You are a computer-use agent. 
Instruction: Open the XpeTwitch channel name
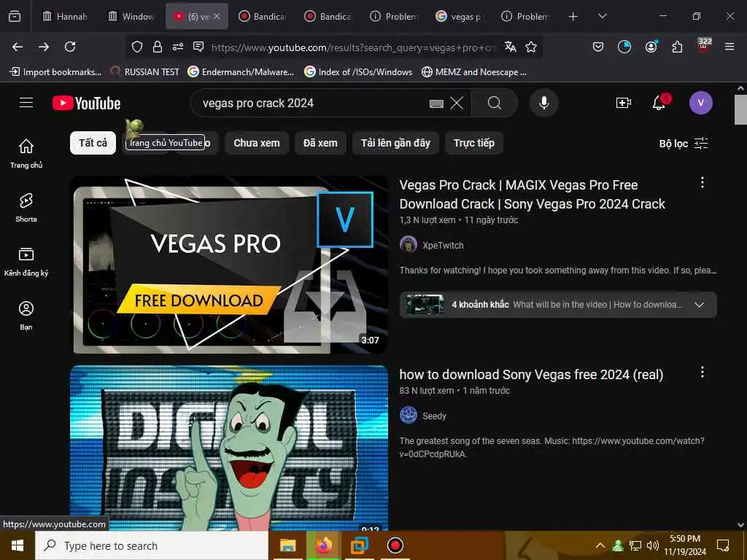[x=443, y=245]
